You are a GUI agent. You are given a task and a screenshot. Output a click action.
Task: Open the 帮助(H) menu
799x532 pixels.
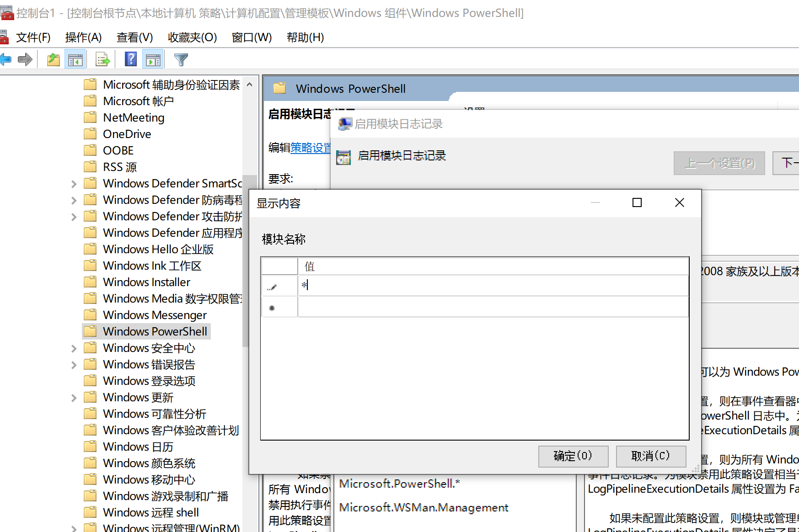click(x=305, y=37)
